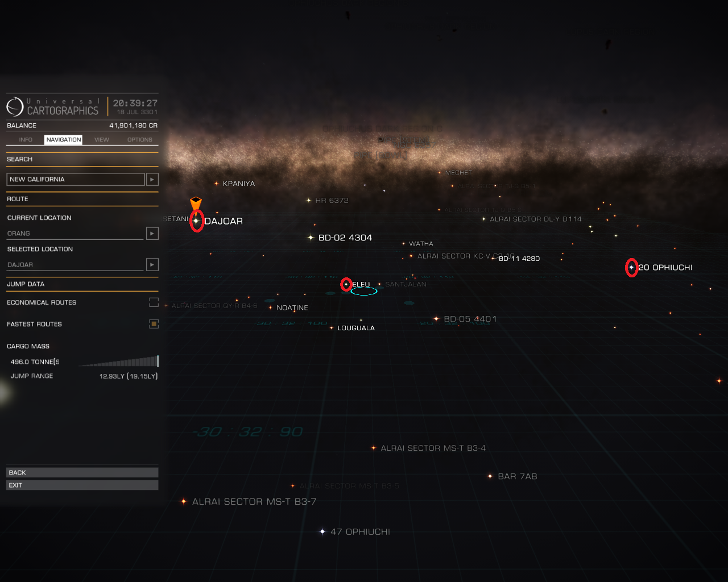The height and width of the screenshot is (582, 728).
Task: Select the WATHA star icon
Action: coord(404,244)
